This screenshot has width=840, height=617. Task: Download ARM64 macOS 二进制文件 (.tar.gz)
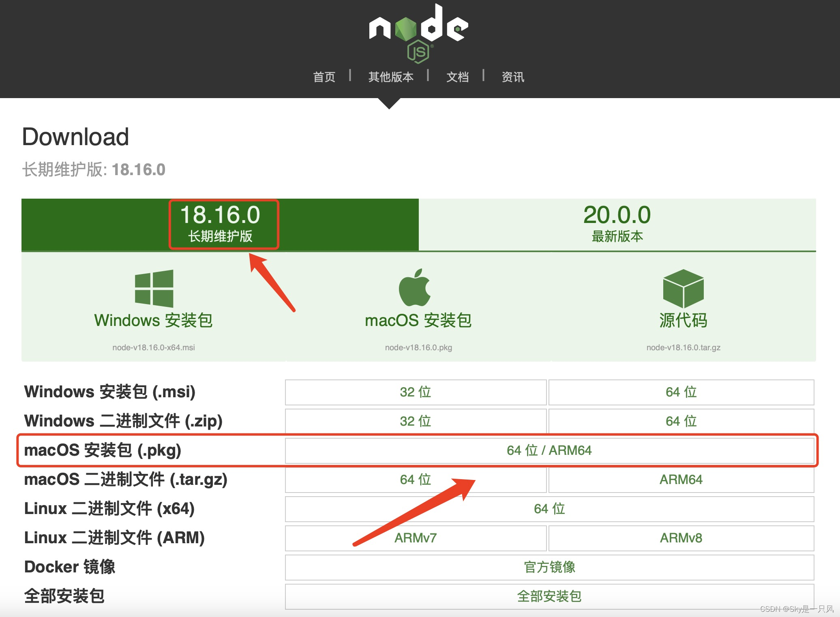(x=681, y=480)
